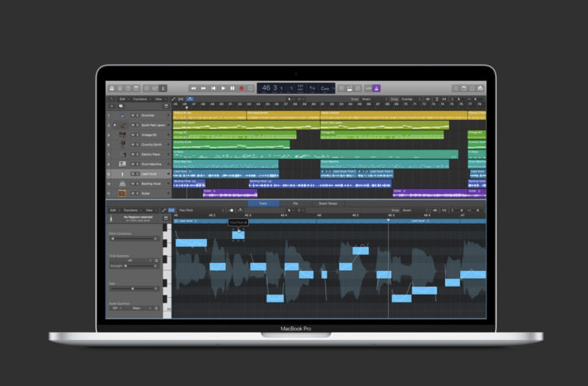Click the Duplicate Track button
Viewport: 588px width, 386px height.
(x=121, y=106)
